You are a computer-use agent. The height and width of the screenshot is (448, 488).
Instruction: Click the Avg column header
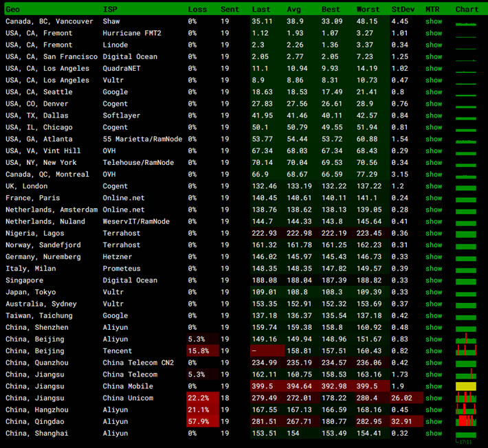tap(293, 9)
